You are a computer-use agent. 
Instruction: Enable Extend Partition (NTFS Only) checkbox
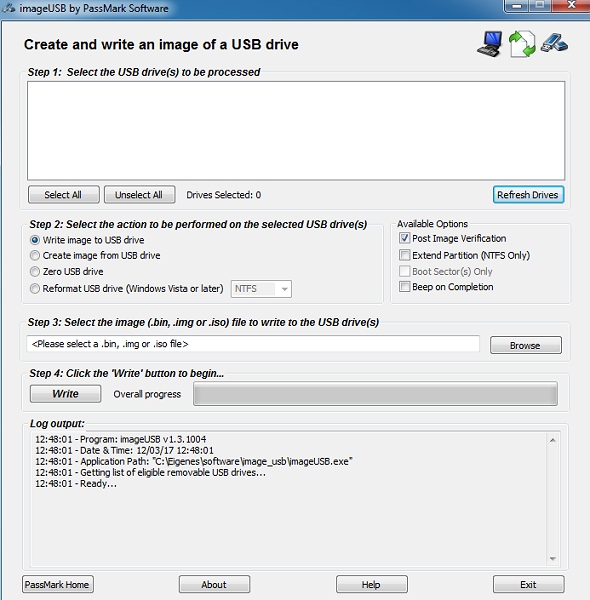click(x=404, y=255)
